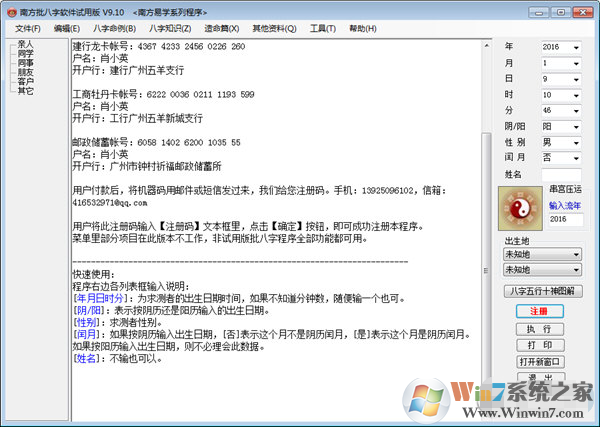Screen dimensions: 600x427
Task: Expand the 性别 gender dropdown
Action: click(x=576, y=143)
